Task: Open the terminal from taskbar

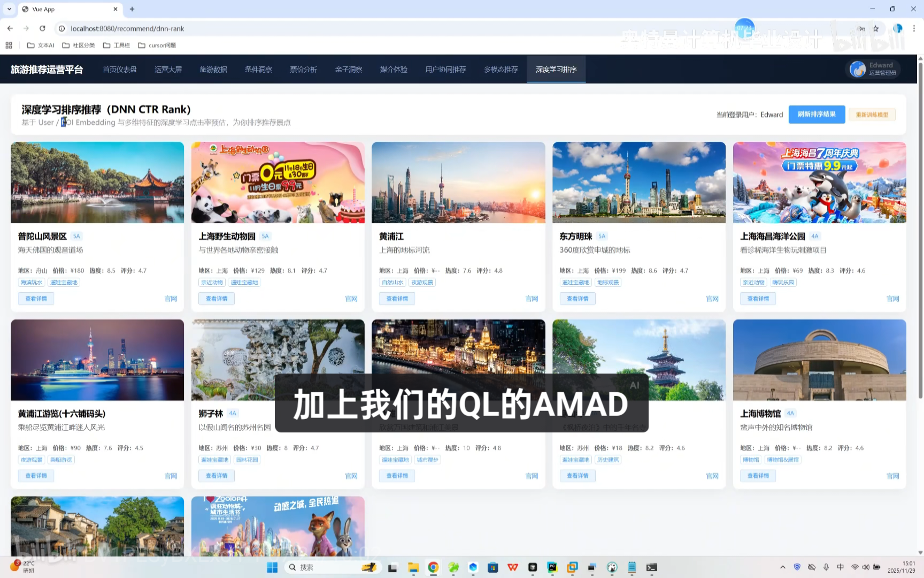Action: point(651,567)
